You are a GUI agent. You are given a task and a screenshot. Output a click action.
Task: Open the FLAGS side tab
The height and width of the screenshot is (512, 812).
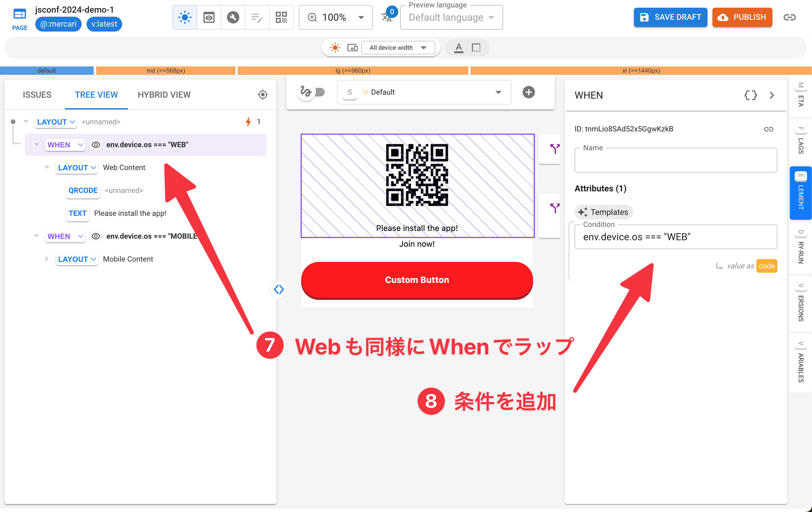[801, 141]
